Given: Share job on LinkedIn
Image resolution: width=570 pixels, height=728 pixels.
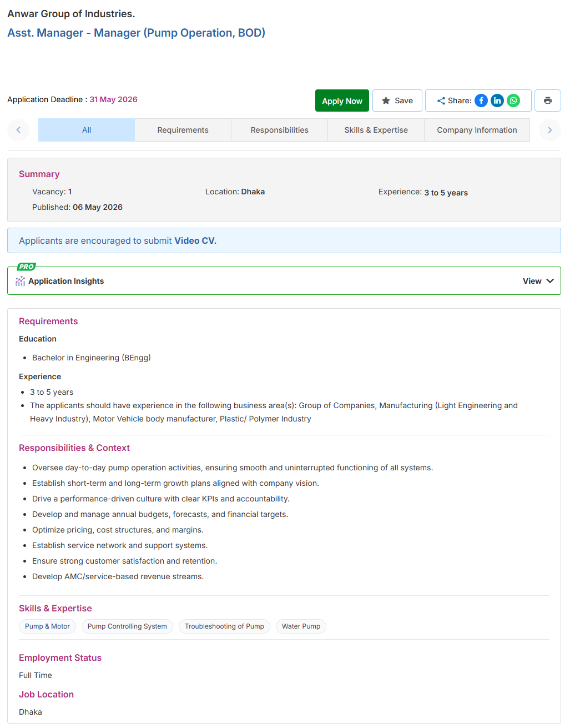Looking at the screenshot, I should tap(497, 101).
